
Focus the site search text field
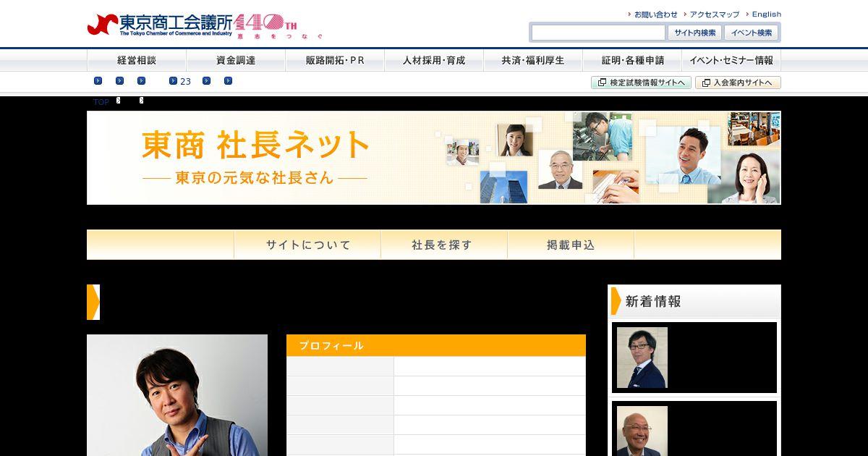[598, 33]
